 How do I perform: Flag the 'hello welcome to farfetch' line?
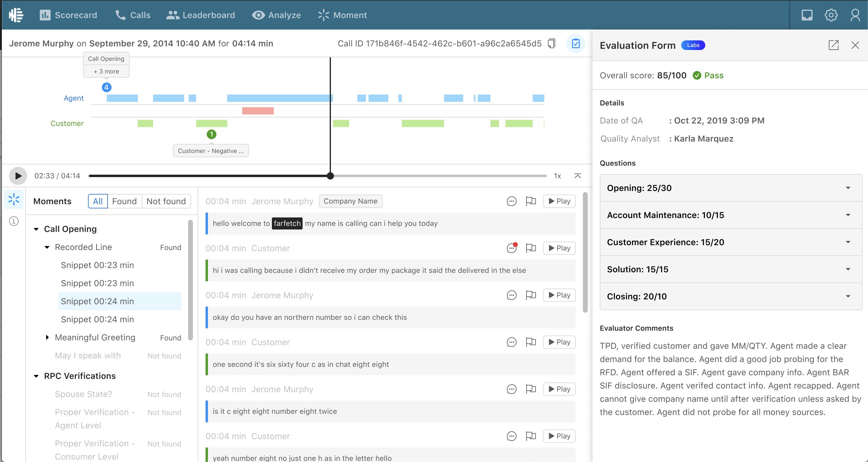531,201
